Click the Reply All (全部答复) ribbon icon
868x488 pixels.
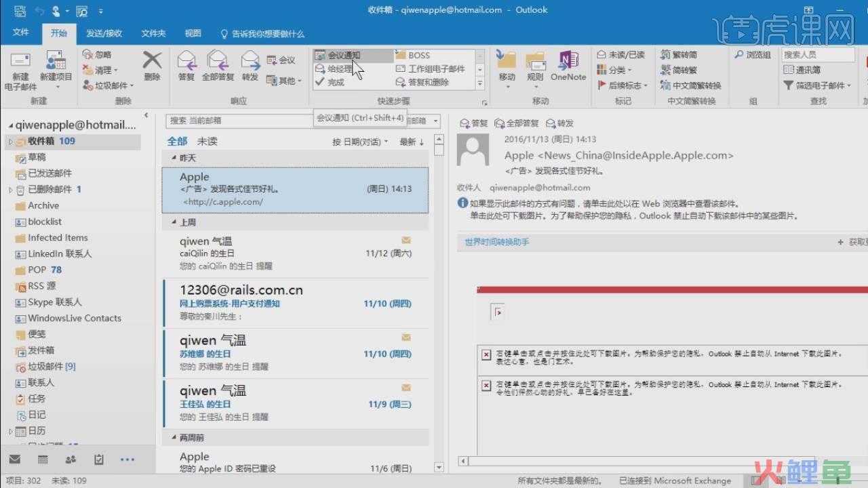coord(218,66)
